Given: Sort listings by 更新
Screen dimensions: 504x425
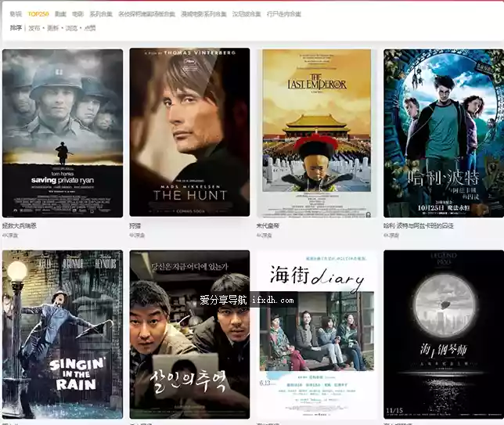Looking at the screenshot, I should (53, 28).
